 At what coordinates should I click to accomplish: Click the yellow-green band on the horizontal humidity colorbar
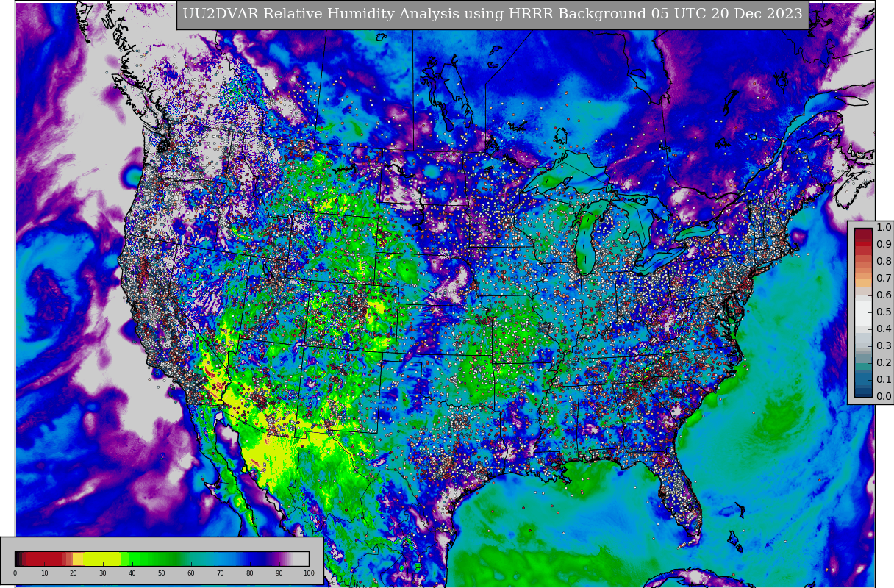(102, 559)
